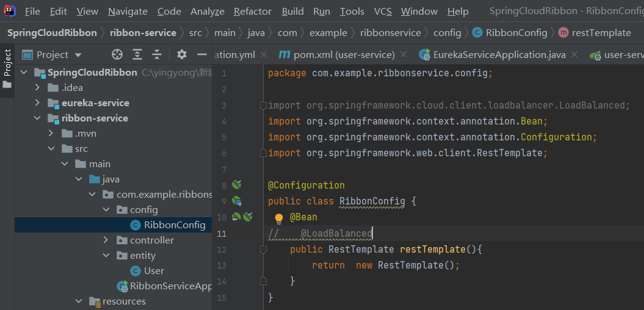Open the View menu
The height and width of the screenshot is (310, 644).
click(87, 12)
